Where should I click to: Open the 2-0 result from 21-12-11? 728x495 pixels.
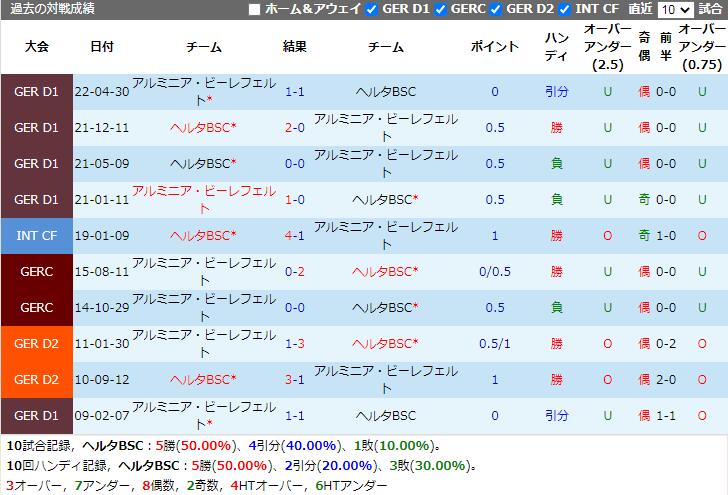(x=295, y=128)
